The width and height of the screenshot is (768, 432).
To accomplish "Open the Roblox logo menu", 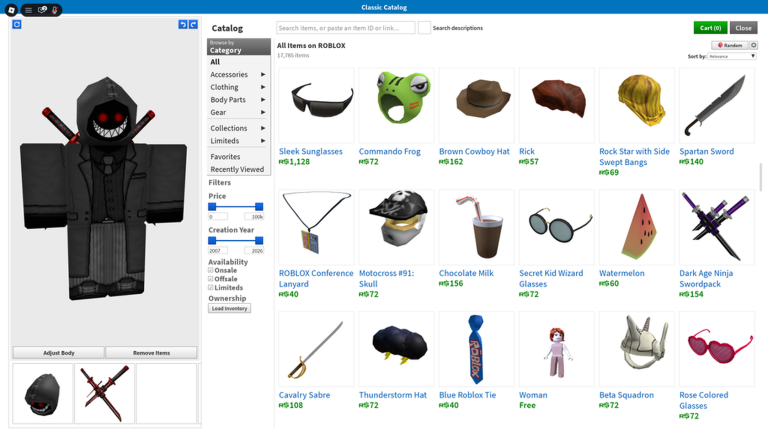I will click(x=11, y=9).
